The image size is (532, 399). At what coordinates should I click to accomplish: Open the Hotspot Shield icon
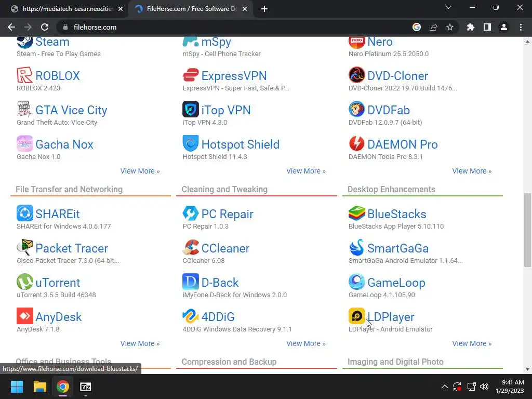tap(191, 143)
